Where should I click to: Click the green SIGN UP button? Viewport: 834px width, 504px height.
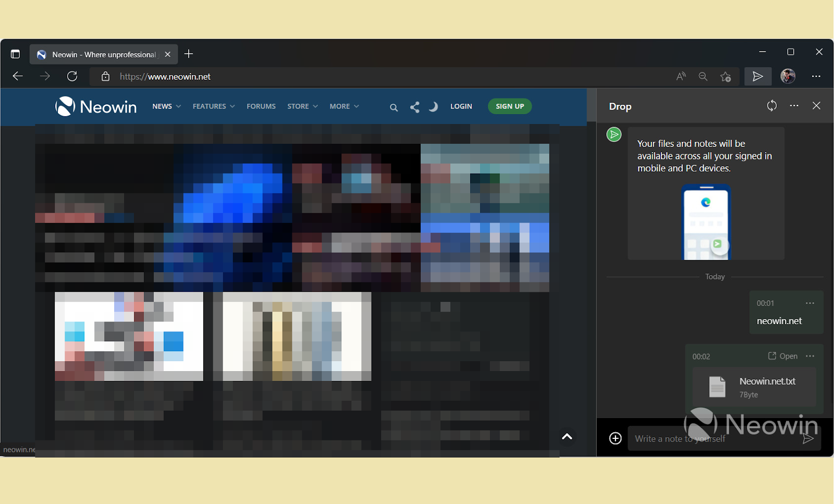pyautogui.click(x=510, y=106)
